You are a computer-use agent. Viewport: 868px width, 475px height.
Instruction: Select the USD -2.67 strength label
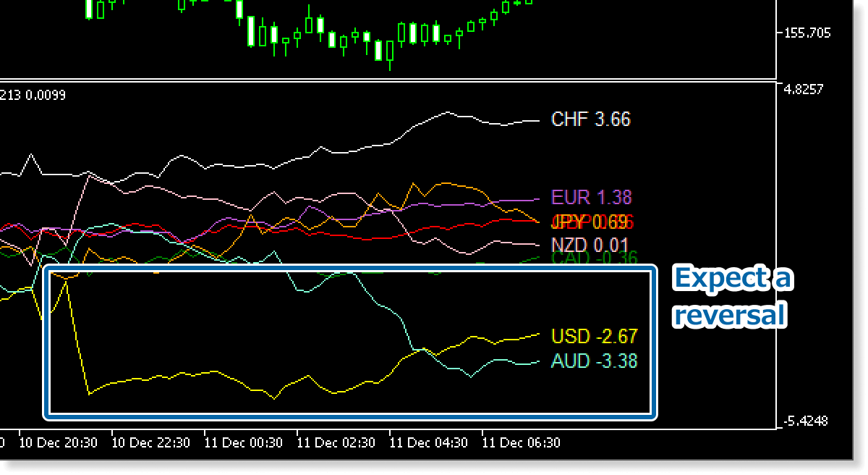[593, 336]
